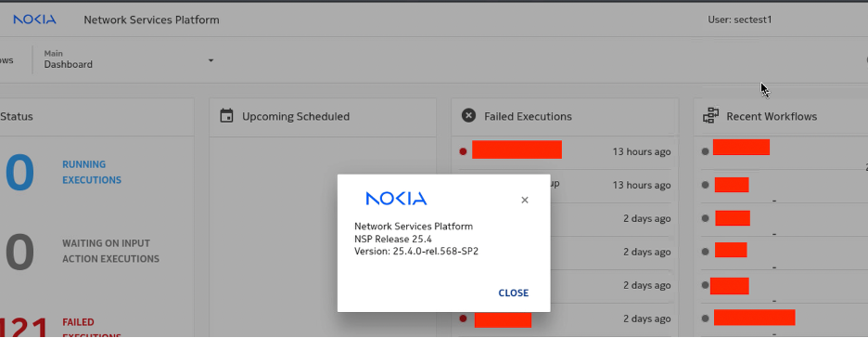
Task: Click gray status dot of first recent workflow
Action: click(x=705, y=151)
